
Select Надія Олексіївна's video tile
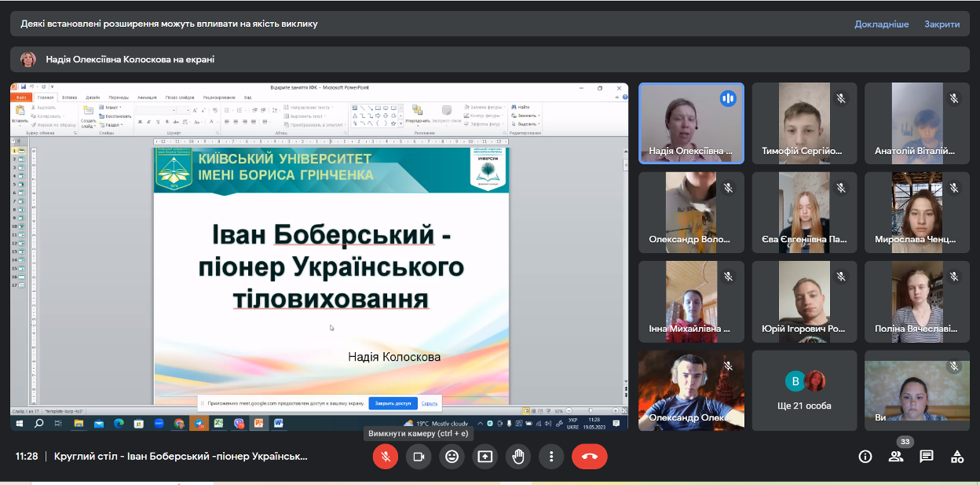691,123
